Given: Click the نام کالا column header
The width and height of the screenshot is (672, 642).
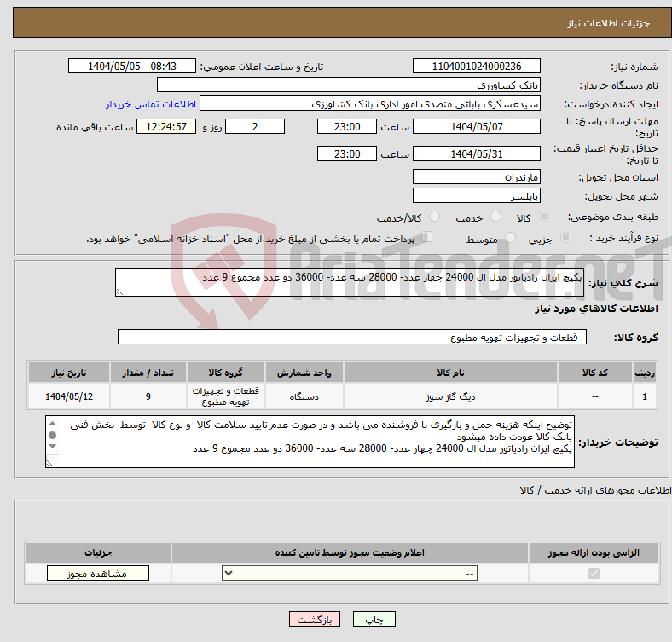Looking at the screenshot, I should pyautogui.click(x=449, y=373).
